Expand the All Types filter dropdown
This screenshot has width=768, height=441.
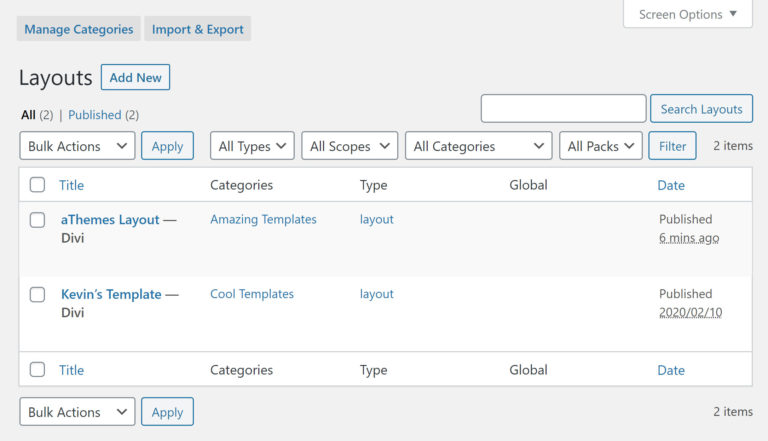click(x=252, y=146)
